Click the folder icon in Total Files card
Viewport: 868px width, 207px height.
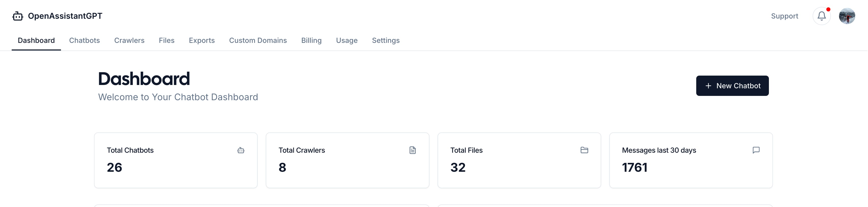(584, 150)
